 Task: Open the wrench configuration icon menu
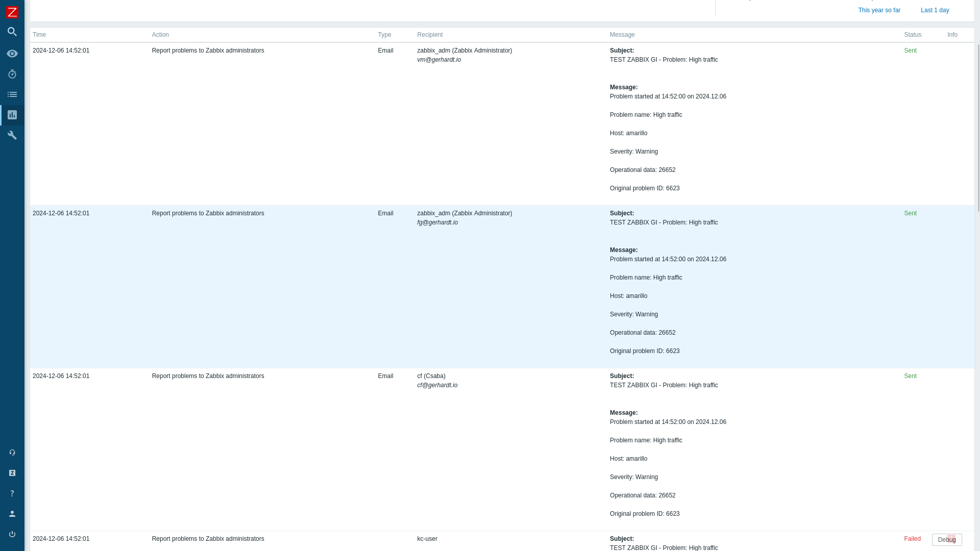12,135
